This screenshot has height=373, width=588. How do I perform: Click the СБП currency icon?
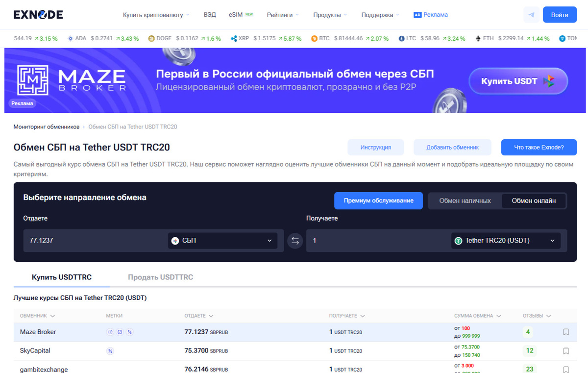(x=175, y=241)
